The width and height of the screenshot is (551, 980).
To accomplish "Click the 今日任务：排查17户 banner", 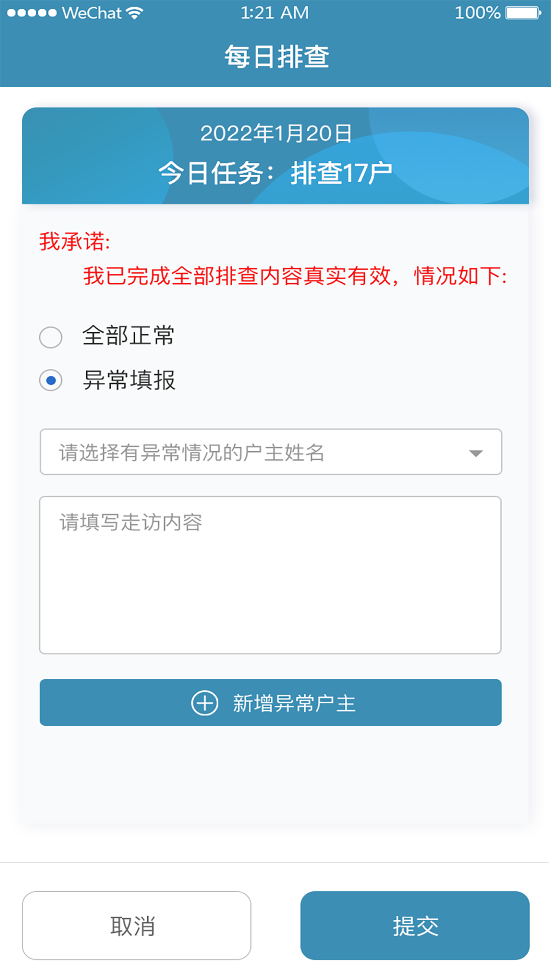I will tap(275, 172).
